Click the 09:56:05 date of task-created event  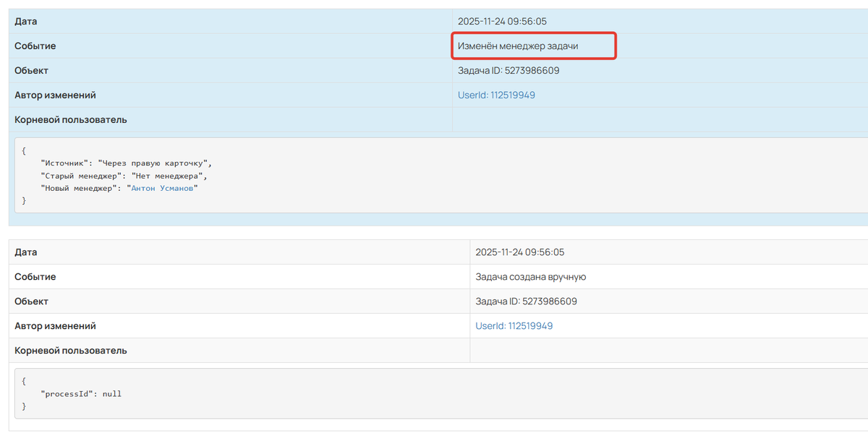coord(519,252)
